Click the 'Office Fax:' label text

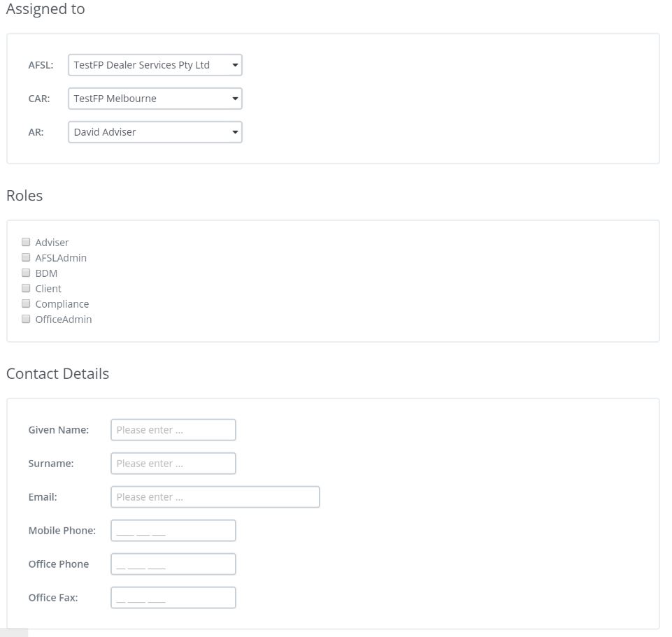[x=53, y=598]
